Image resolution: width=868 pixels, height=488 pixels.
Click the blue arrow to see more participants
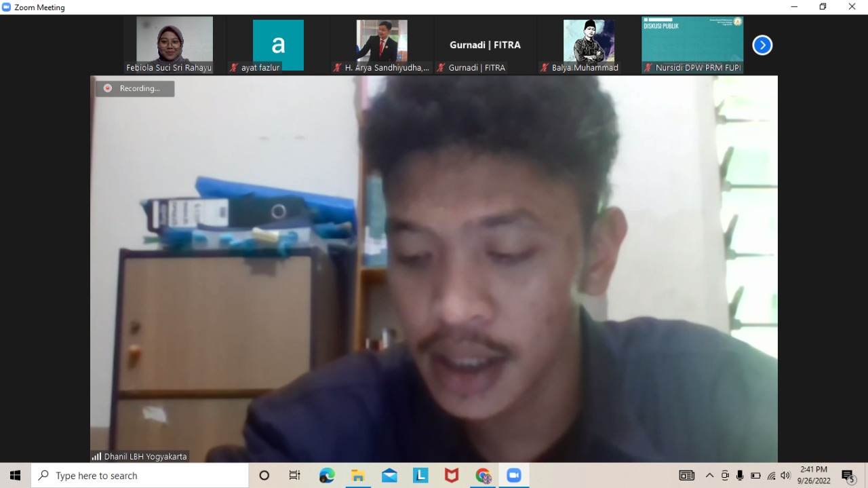click(x=762, y=45)
